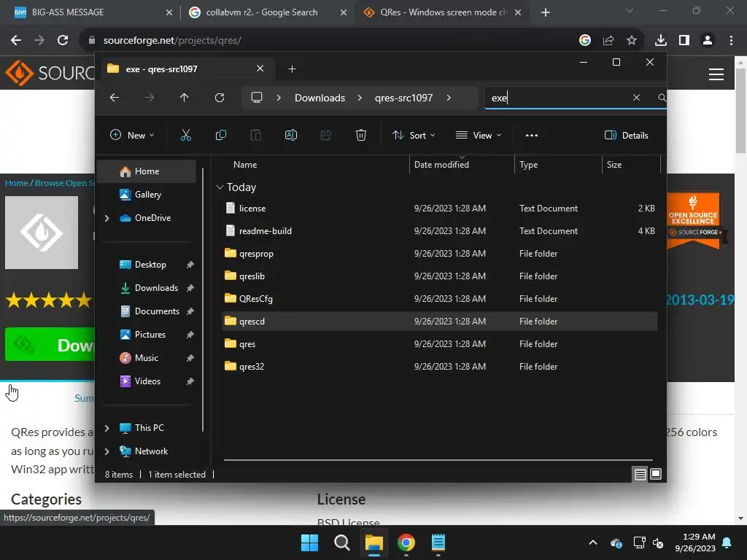The width and height of the screenshot is (747, 560).
Task: Reload the Chrome page
Action: pyautogui.click(x=63, y=41)
